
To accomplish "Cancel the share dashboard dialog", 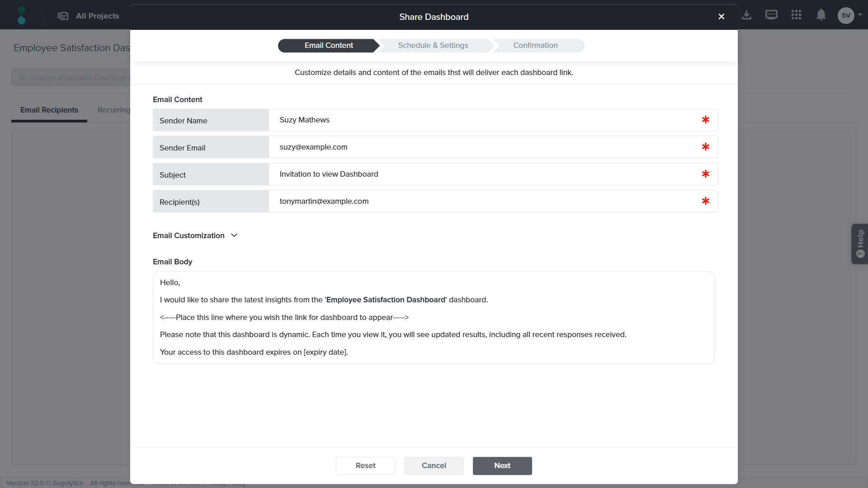I will tap(434, 465).
